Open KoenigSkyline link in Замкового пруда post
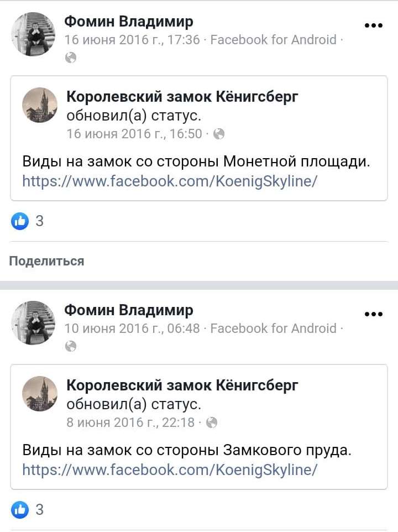The height and width of the screenshot is (532, 398). 170,470
